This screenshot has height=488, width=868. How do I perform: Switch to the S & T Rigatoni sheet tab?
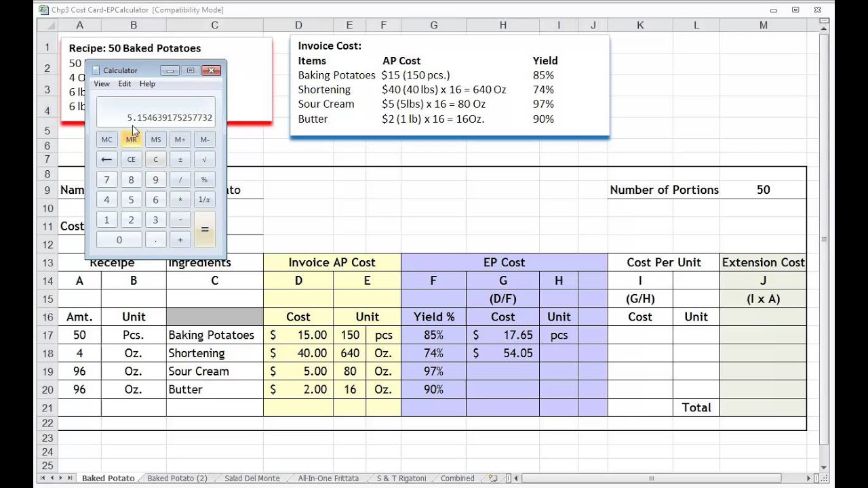pyautogui.click(x=401, y=479)
